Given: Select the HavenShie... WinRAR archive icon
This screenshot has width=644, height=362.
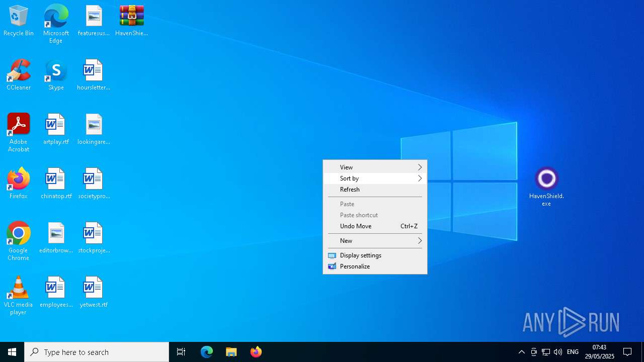Looking at the screenshot, I should [x=131, y=21].
